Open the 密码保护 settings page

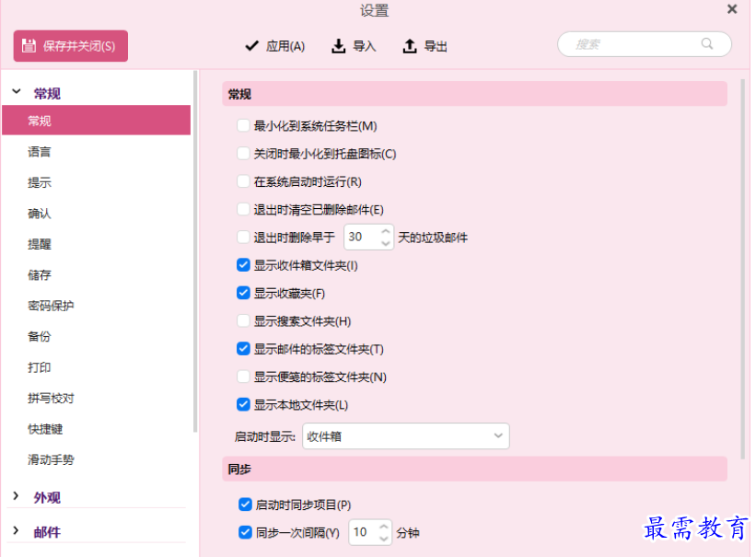pyautogui.click(x=51, y=306)
